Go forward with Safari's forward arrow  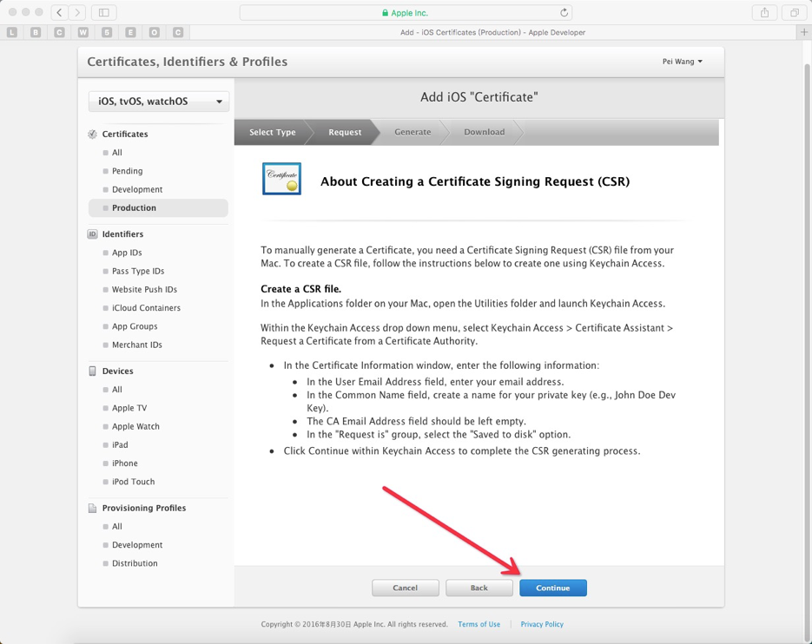pyautogui.click(x=77, y=12)
